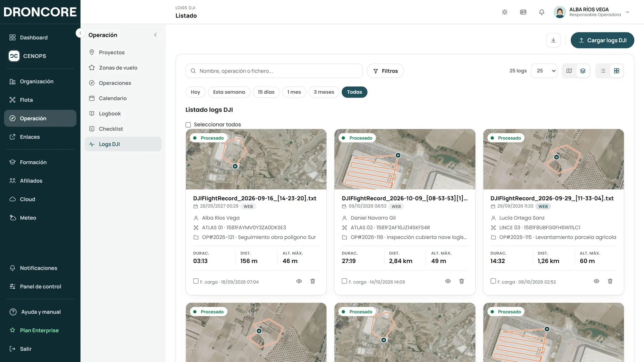Open the 25 per-page dropdown
The image size is (644, 362).
point(544,71)
